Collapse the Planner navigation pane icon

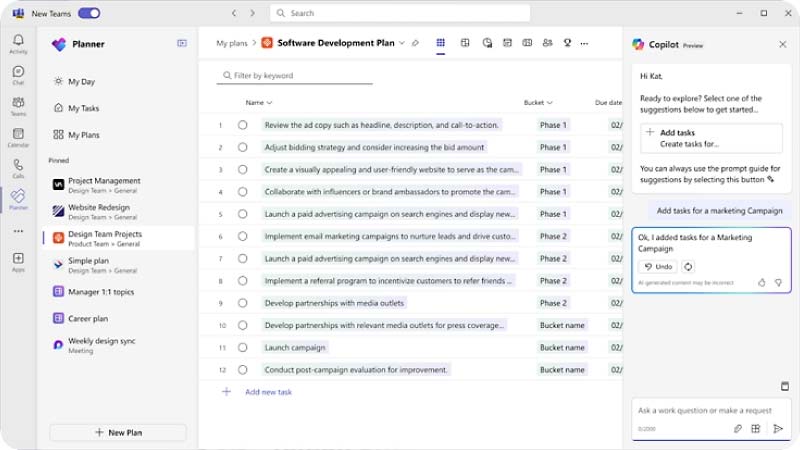click(x=182, y=43)
